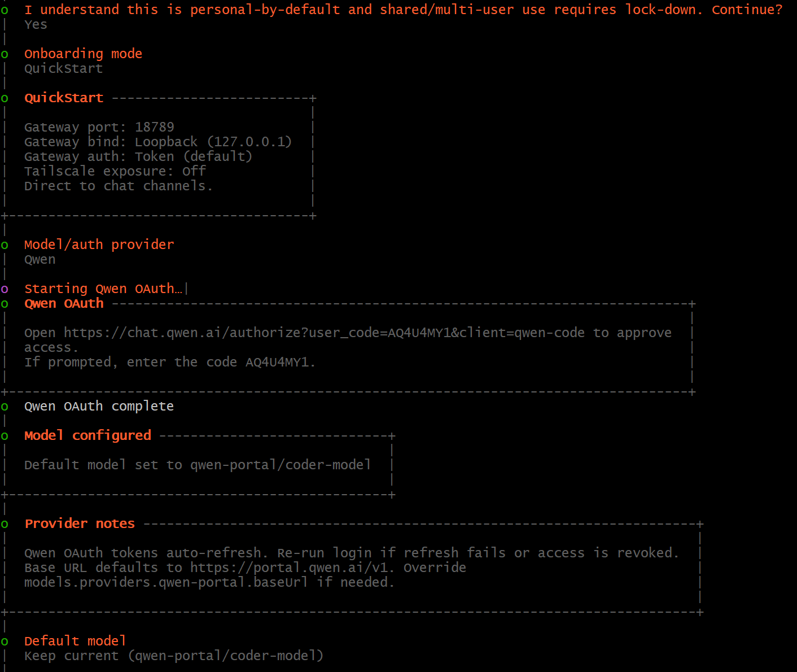The height and width of the screenshot is (672, 797).
Task: Click the purple marker beside Starting Qwen OAuth
Action: [x=5, y=290]
